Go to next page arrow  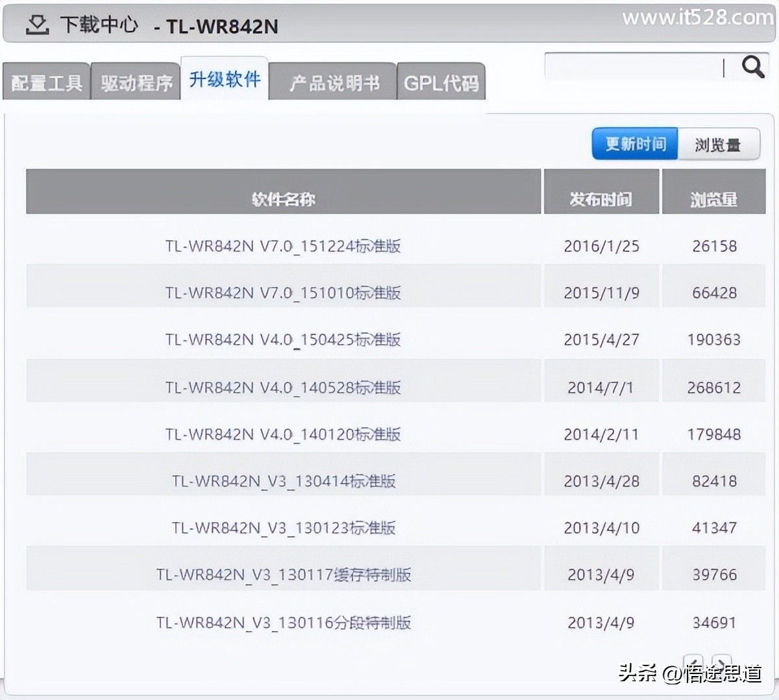tap(721, 664)
